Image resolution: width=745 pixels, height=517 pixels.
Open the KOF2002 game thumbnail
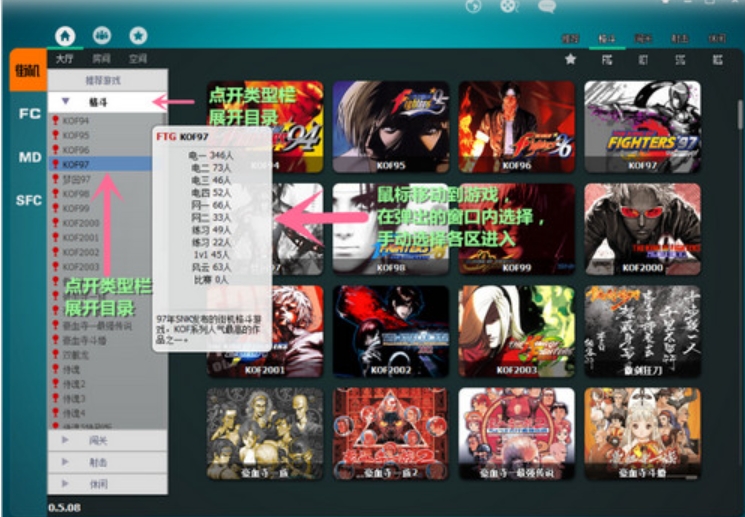click(391, 331)
